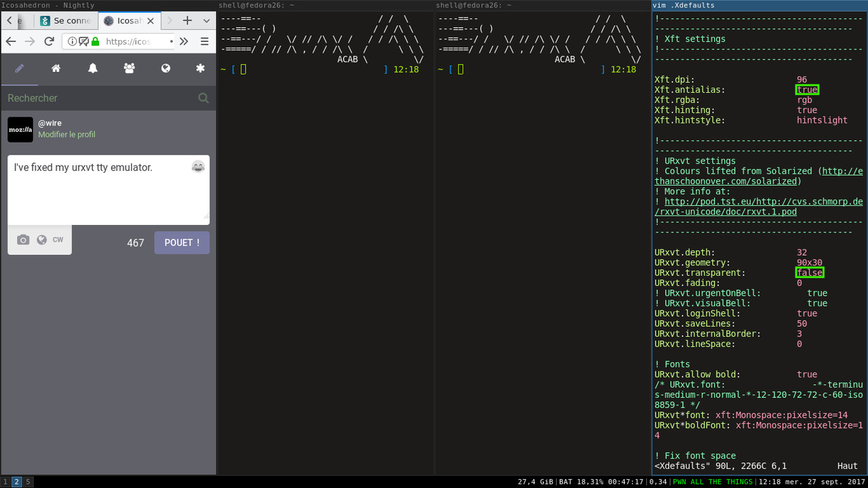Image resolution: width=868 pixels, height=488 pixels.
Task: Reload the page in Firefox
Action: (x=49, y=41)
